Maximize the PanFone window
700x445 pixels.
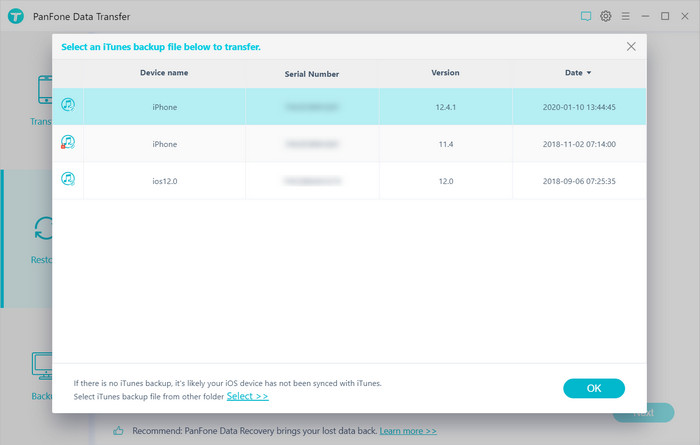pos(665,16)
